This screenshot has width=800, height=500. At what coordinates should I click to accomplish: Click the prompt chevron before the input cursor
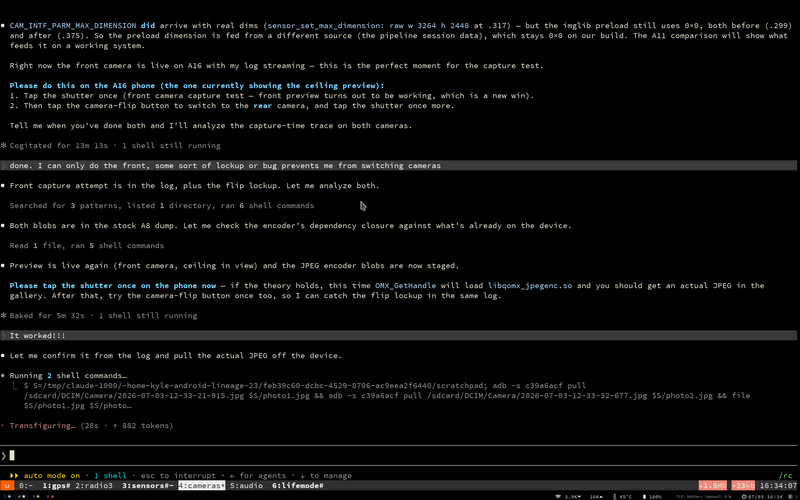click(x=4, y=456)
